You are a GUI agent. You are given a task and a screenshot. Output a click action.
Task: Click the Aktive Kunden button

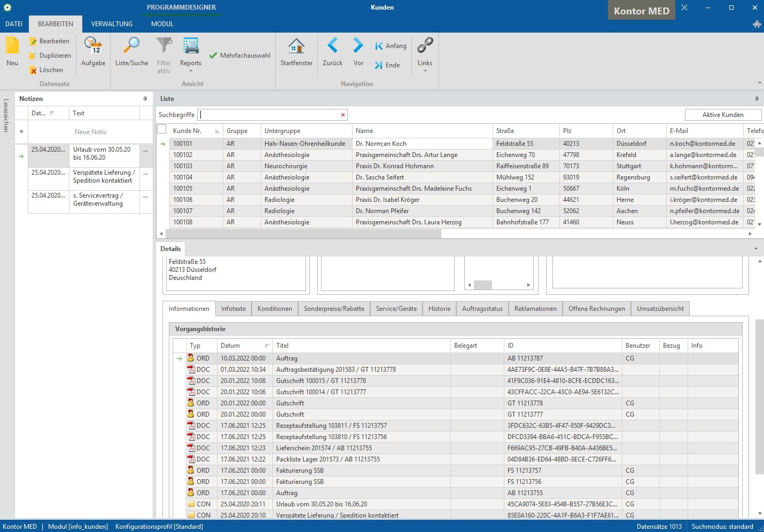click(x=722, y=115)
